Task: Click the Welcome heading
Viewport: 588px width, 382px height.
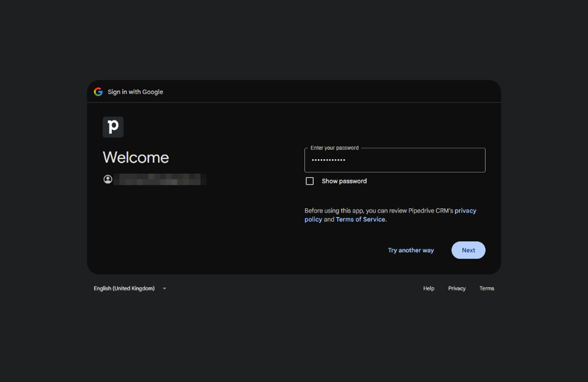Action: [x=136, y=157]
